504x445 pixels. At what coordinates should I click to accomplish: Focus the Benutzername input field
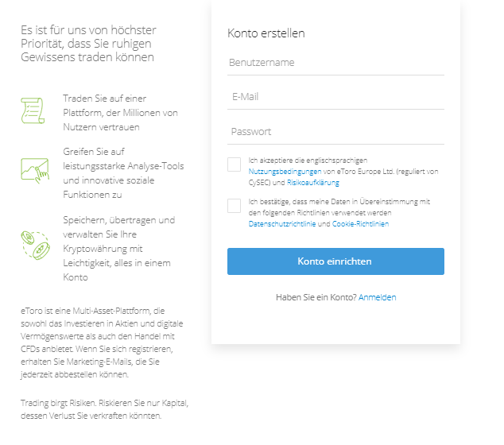335,63
